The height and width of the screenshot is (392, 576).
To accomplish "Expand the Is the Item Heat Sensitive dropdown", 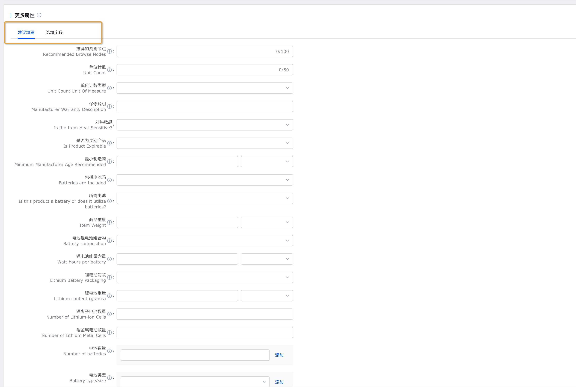I will pyautogui.click(x=204, y=125).
